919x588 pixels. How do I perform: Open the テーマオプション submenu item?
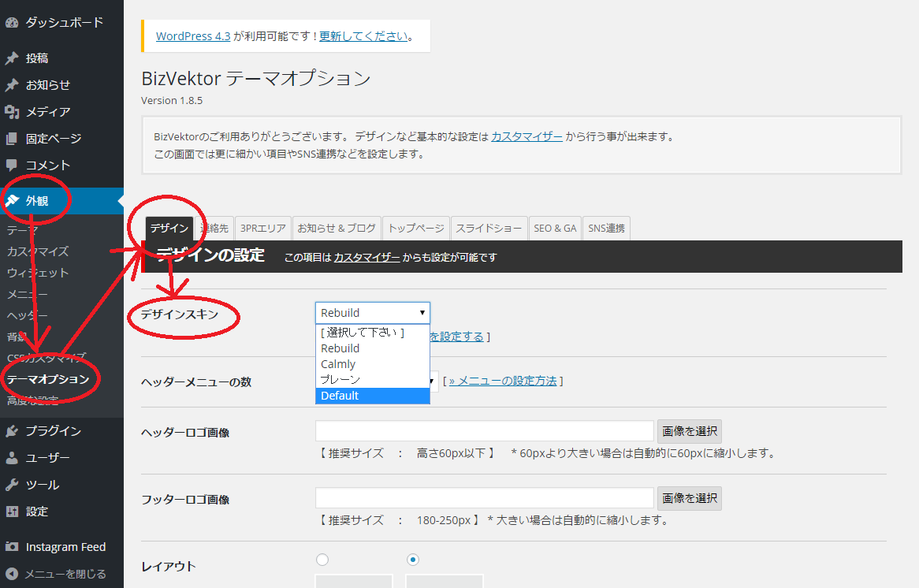pyautogui.click(x=48, y=379)
